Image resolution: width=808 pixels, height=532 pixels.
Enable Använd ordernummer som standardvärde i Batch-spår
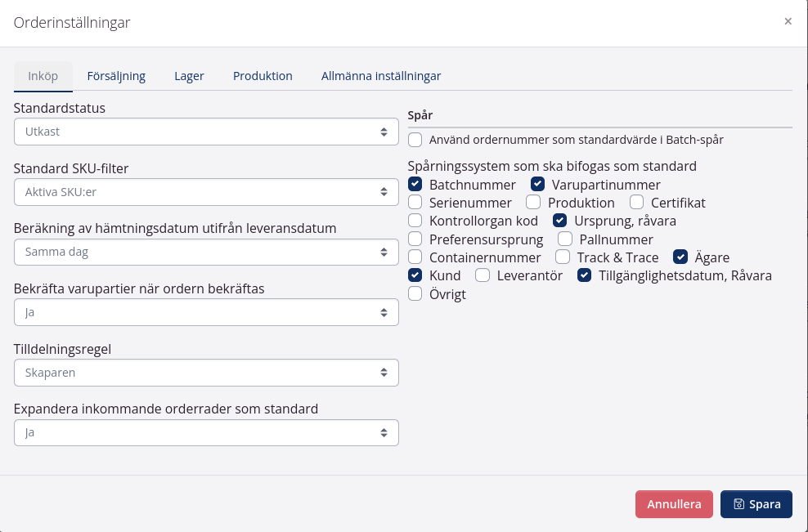(415, 139)
